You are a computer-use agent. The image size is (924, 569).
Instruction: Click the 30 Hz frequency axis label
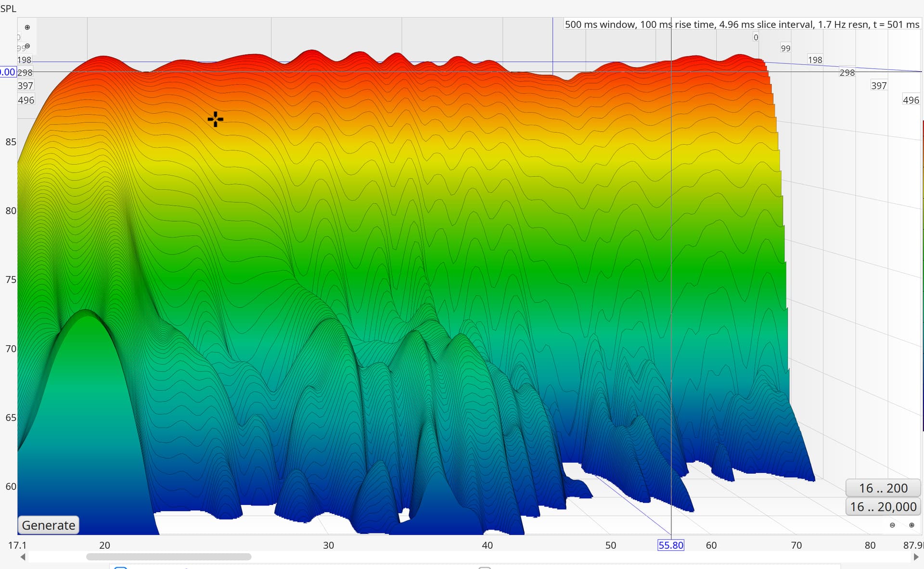tap(328, 545)
